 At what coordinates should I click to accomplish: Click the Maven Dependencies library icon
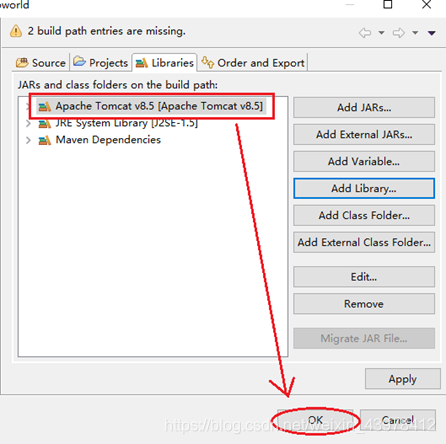tap(45, 140)
